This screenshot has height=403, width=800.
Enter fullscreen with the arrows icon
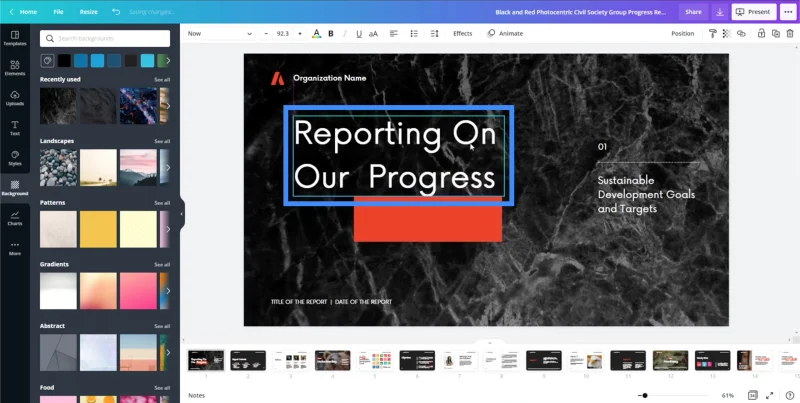pyautogui.click(x=769, y=395)
